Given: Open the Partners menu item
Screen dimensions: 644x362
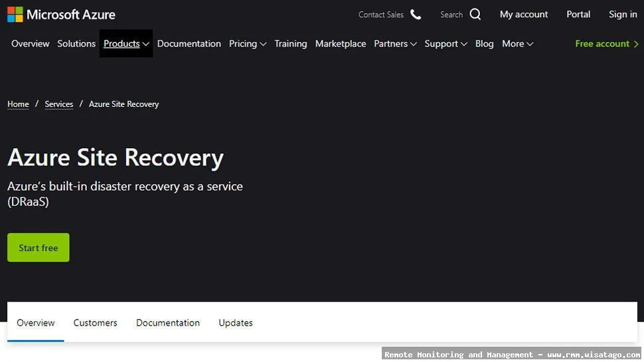Looking at the screenshot, I should tap(390, 44).
